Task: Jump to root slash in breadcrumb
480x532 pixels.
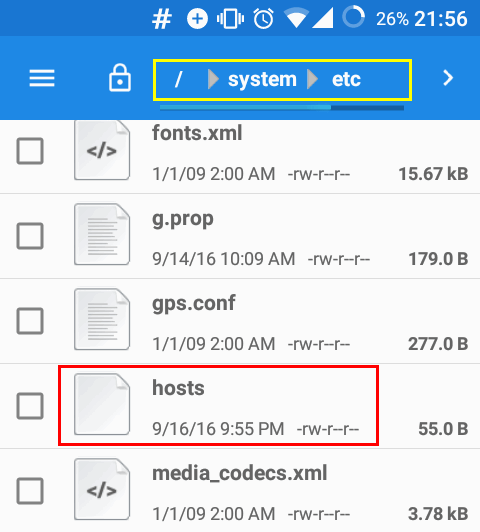Action: 179,79
